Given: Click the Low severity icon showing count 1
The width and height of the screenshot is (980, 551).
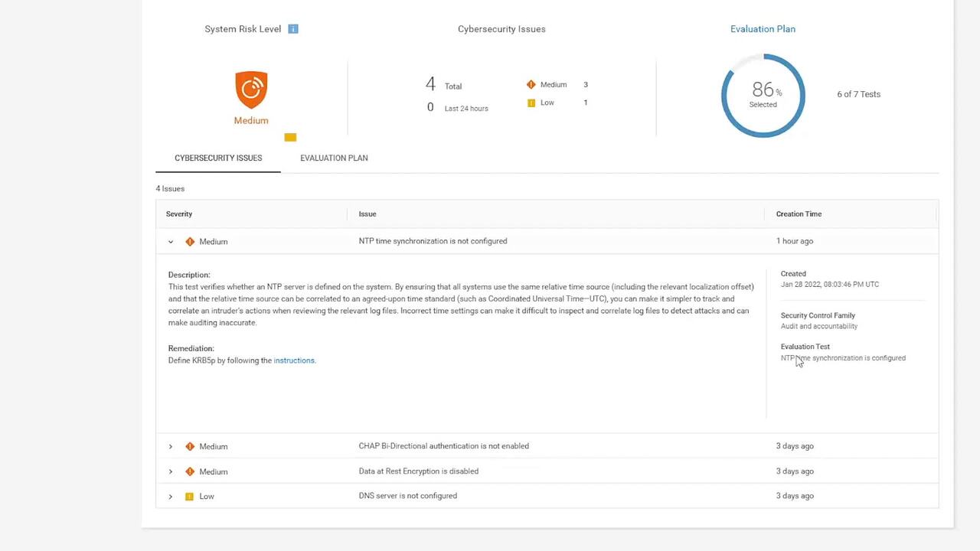Looking at the screenshot, I should [x=531, y=103].
